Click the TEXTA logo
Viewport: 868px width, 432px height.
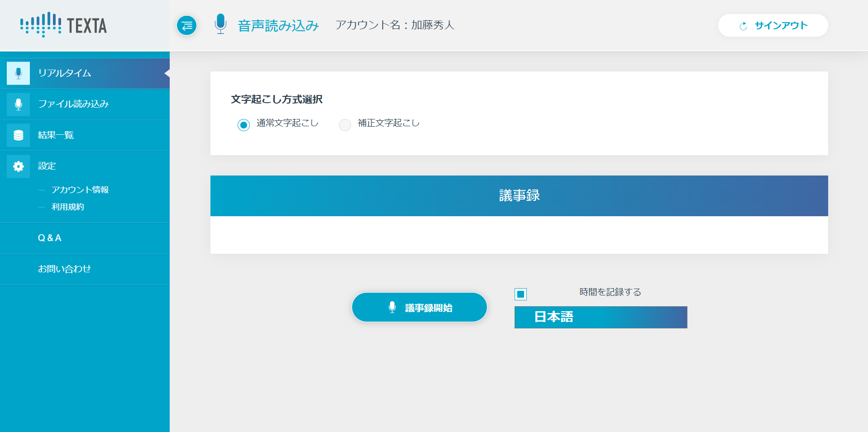pyautogui.click(x=63, y=25)
